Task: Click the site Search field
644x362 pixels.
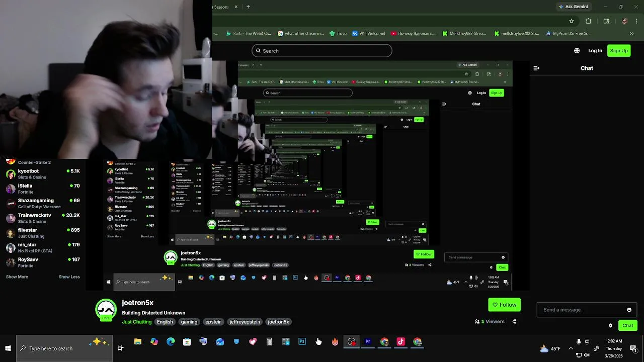Action: tap(322, 51)
